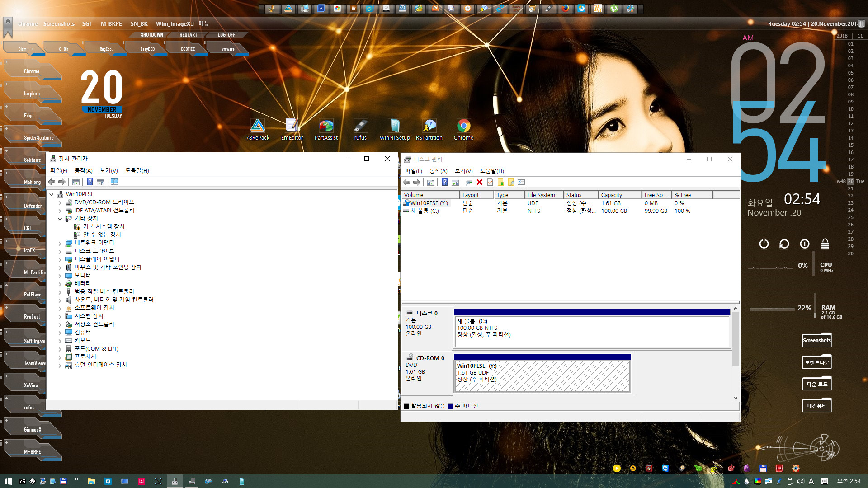The image size is (868, 488).
Task: Select 기본 시스템 장치 in device tree
Action: [104, 227]
